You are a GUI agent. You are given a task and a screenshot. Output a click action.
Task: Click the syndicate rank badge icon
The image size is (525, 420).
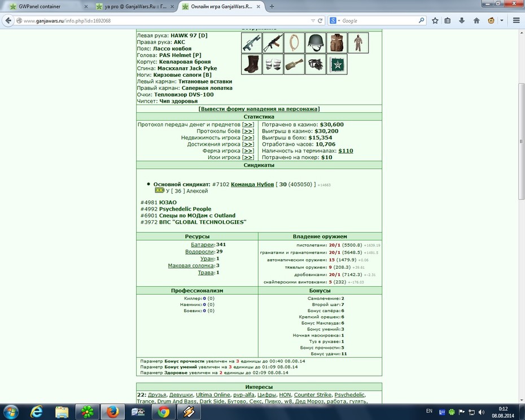(159, 191)
